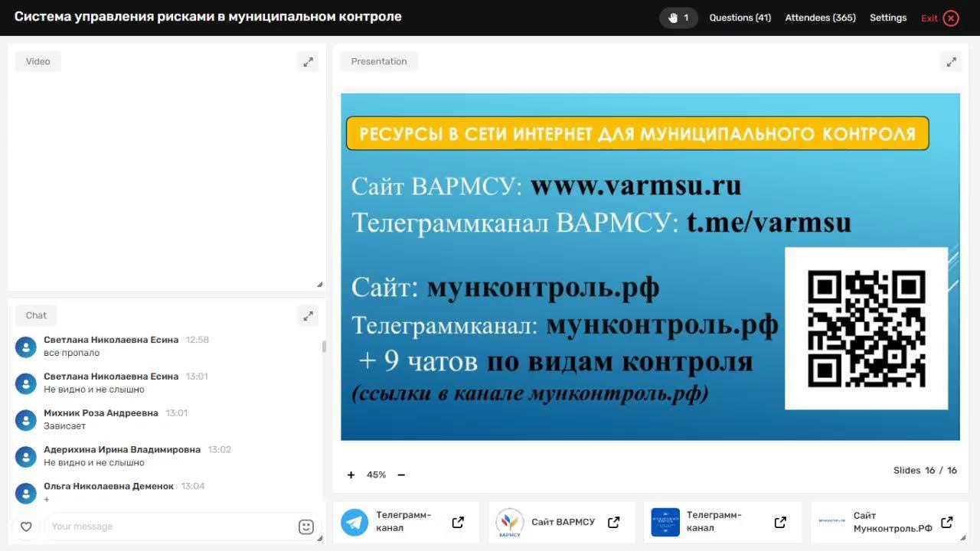Open the Сайт Мунконтроль.РФ link

(x=893, y=522)
